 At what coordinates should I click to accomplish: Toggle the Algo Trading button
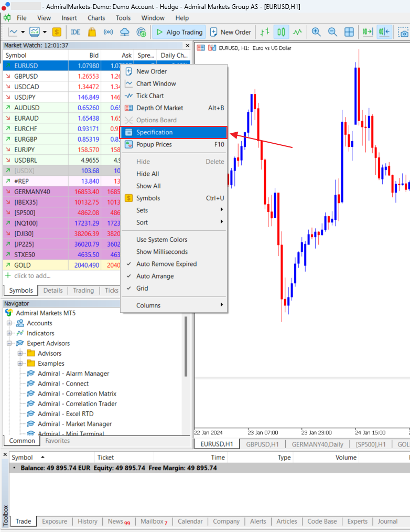[x=179, y=32]
